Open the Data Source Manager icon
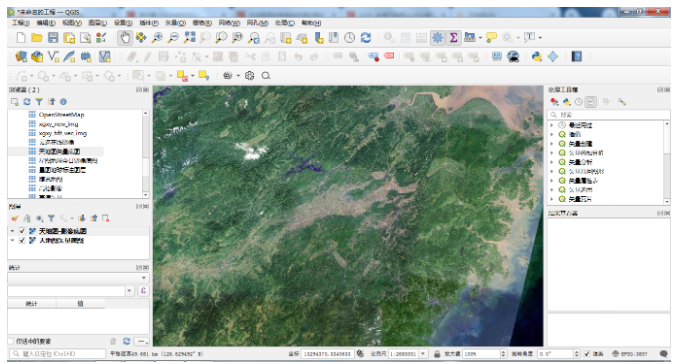676x364 pixels. tap(21, 56)
